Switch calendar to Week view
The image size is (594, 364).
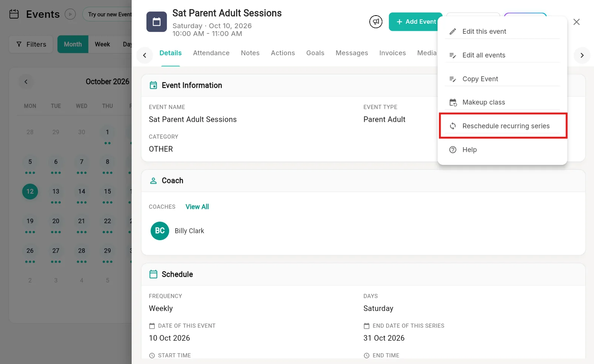pos(102,45)
